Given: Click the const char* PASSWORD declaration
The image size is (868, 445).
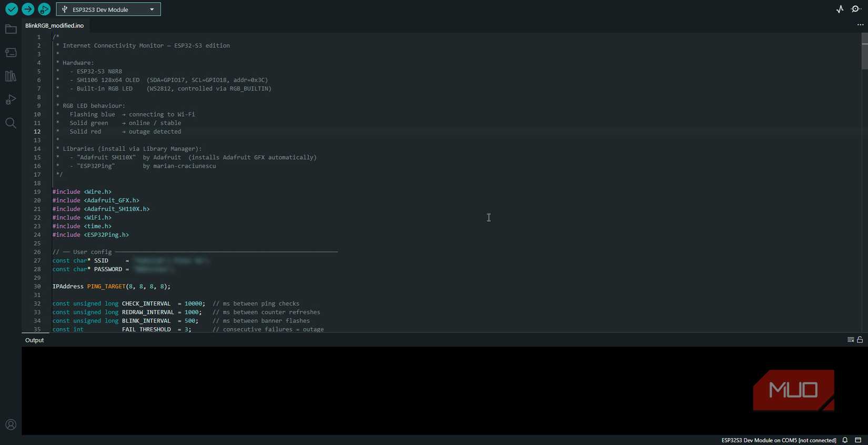Looking at the screenshot, I should (x=114, y=269).
